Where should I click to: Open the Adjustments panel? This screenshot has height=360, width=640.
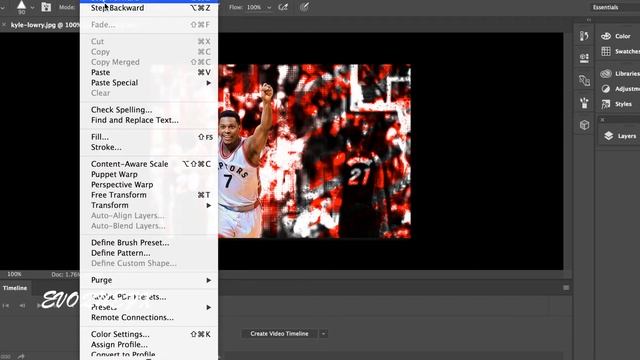pyautogui.click(x=620, y=89)
